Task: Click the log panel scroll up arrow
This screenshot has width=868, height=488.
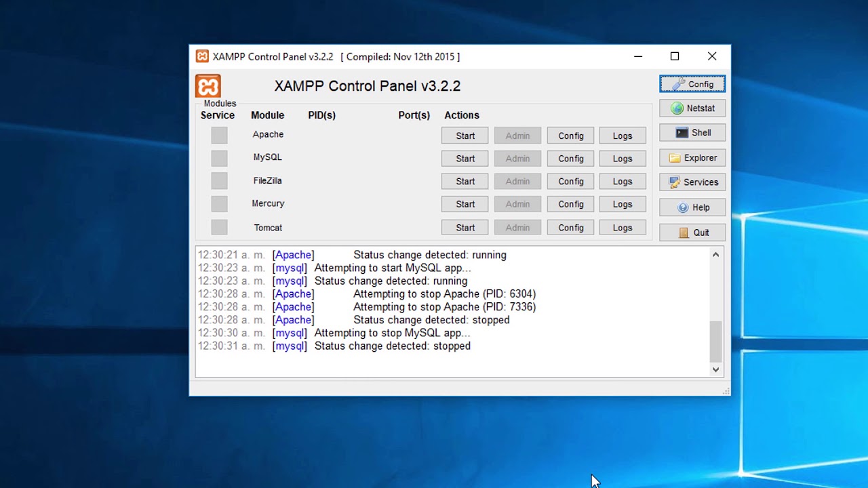Action: pyautogui.click(x=715, y=255)
